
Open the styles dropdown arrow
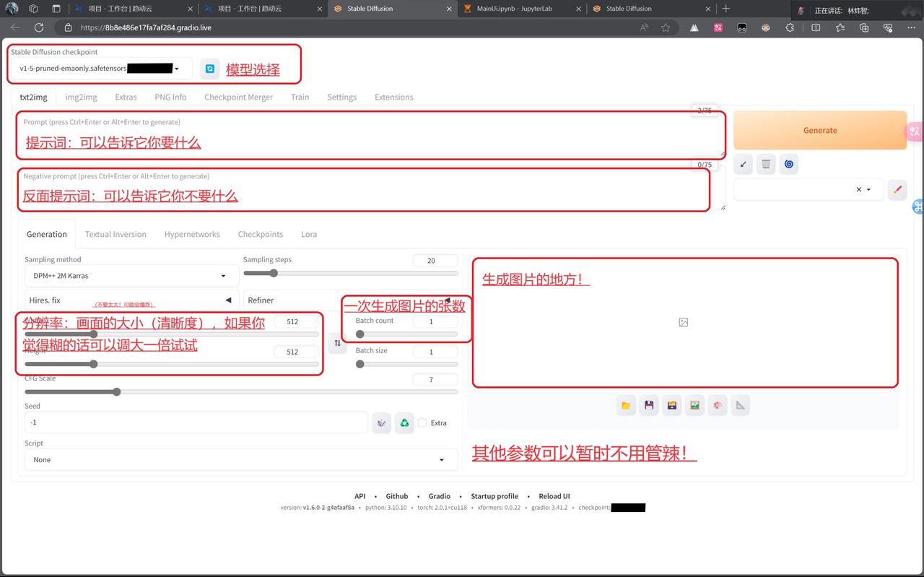[x=869, y=189]
